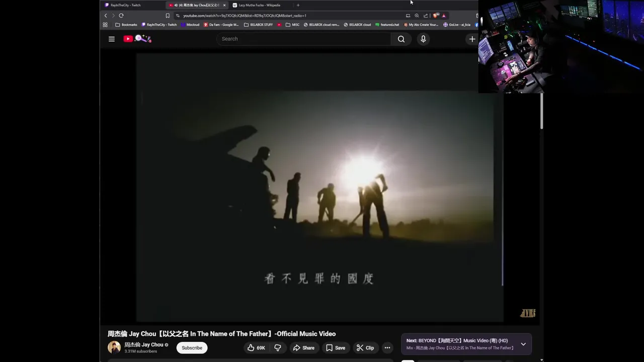The height and width of the screenshot is (362, 644).
Task: Open My AIs: Create Your bookmark
Action: [x=421, y=25]
